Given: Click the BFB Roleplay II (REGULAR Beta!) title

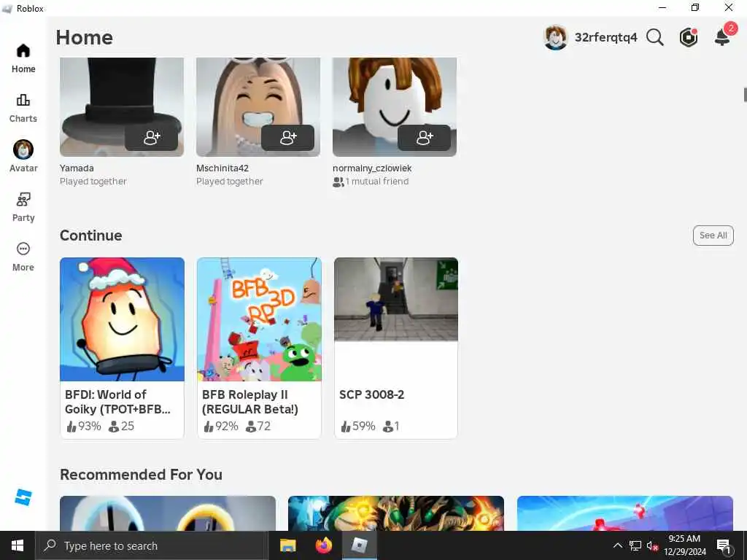Looking at the screenshot, I should [250, 402].
